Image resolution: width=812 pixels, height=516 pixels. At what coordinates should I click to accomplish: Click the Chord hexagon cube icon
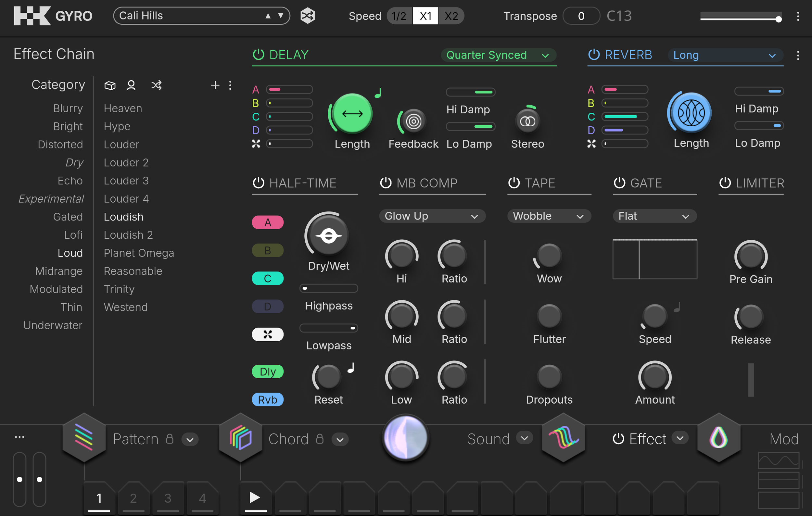240,438
